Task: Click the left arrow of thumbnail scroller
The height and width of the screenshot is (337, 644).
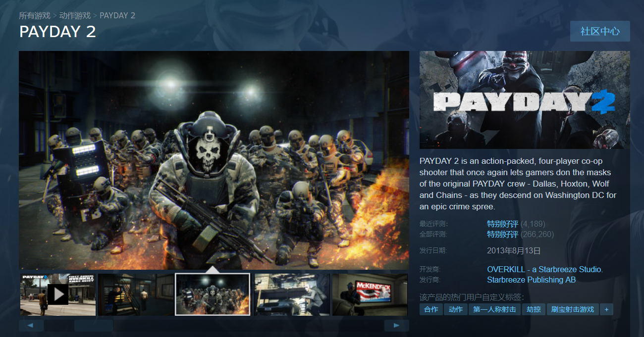Action: coord(31,325)
